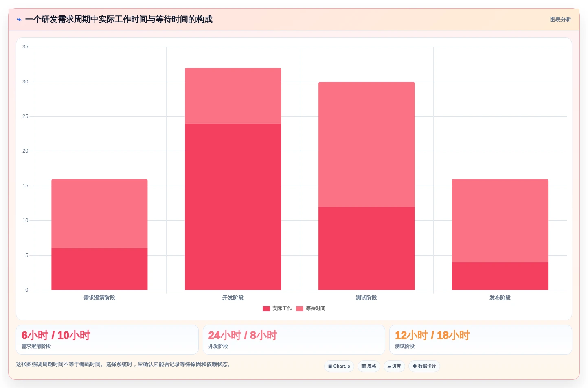Toggle the 等待时间 legend series
The width and height of the screenshot is (588, 388).
(x=311, y=308)
